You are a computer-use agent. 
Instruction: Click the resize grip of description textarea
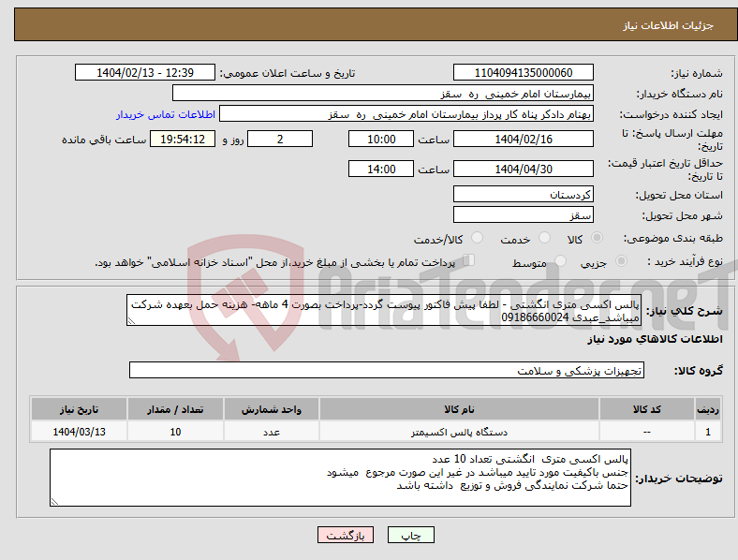click(x=131, y=321)
